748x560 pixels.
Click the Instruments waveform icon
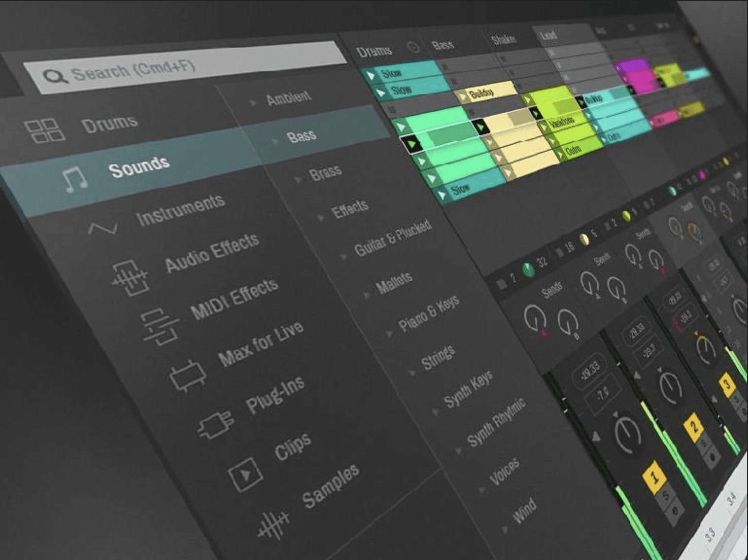pos(103,228)
